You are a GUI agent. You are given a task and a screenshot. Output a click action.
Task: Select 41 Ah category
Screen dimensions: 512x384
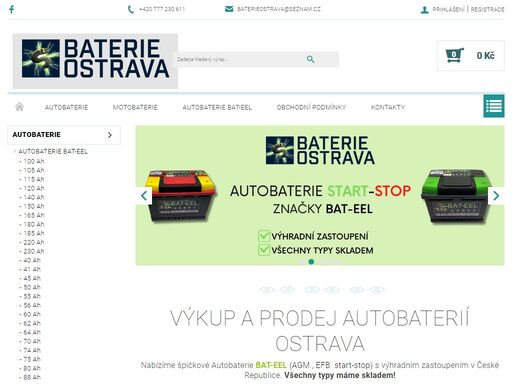[32, 269]
